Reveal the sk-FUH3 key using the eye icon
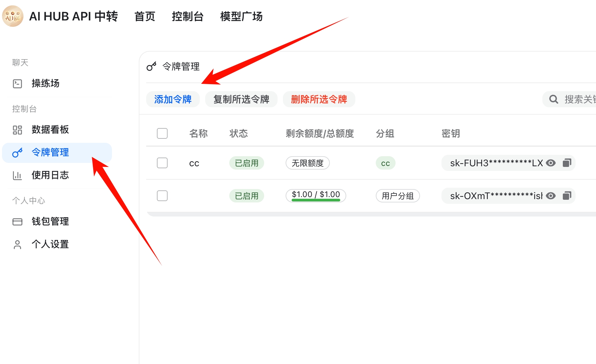 pos(551,163)
